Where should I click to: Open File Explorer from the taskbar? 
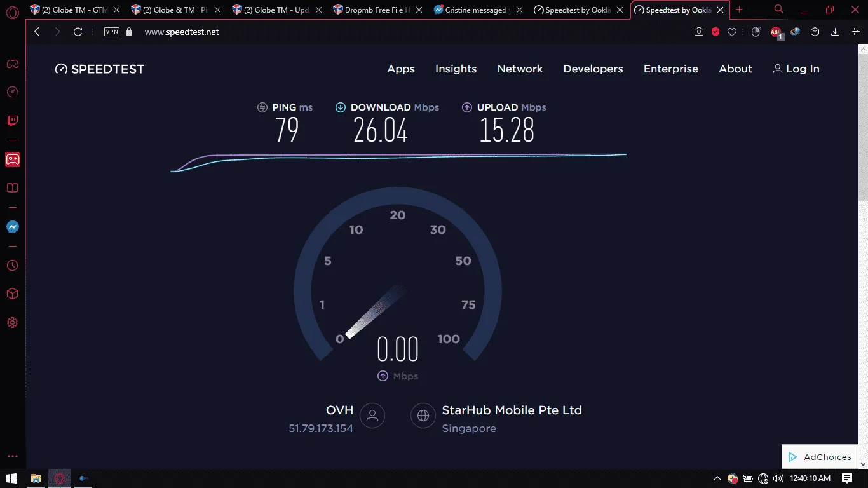[x=36, y=478]
